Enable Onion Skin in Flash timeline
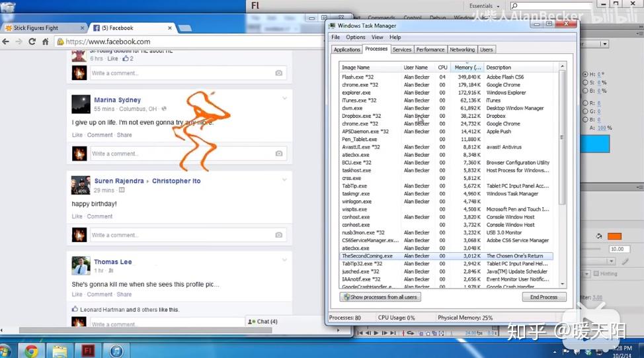The height and width of the screenshot is (358, 644). (421, 334)
